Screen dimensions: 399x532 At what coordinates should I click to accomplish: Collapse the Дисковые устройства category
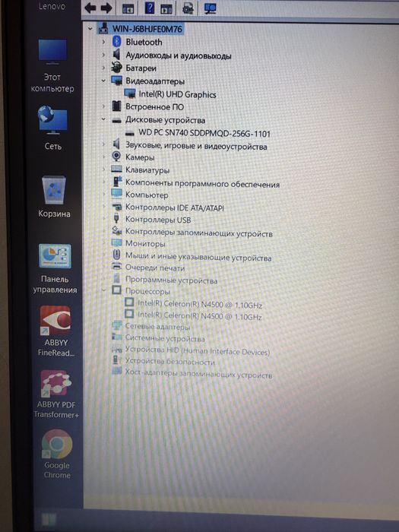pyautogui.click(x=103, y=119)
